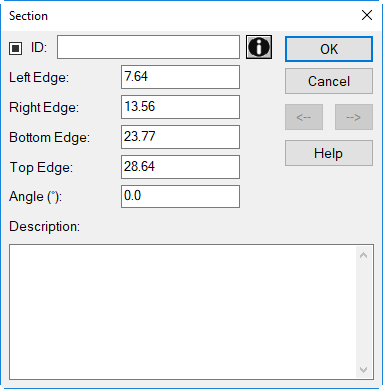Screen dimensions: 383x389
Task: Open Help for the Section dialog
Action: click(x=329, y=153)
